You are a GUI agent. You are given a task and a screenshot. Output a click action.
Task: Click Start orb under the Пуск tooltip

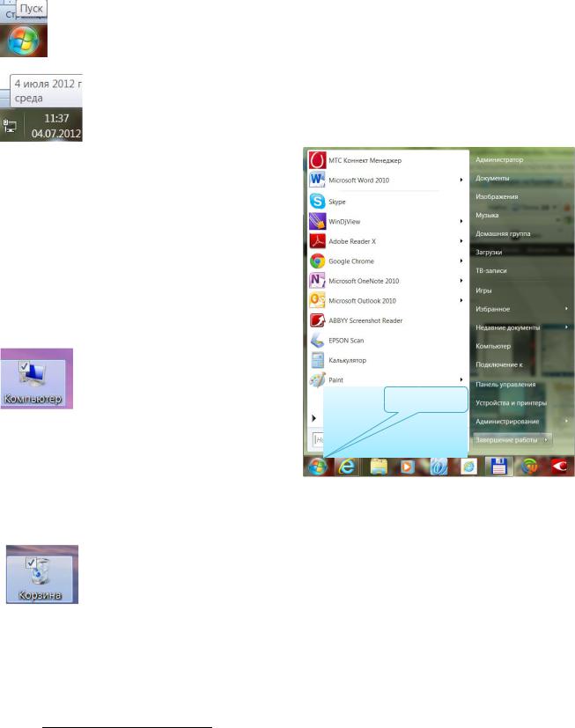(x=23, y=40)
